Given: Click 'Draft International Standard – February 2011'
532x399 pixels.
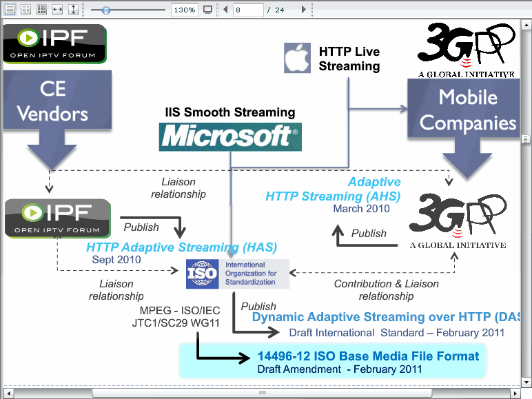Looking at the screenshot, I should point(397,332).
